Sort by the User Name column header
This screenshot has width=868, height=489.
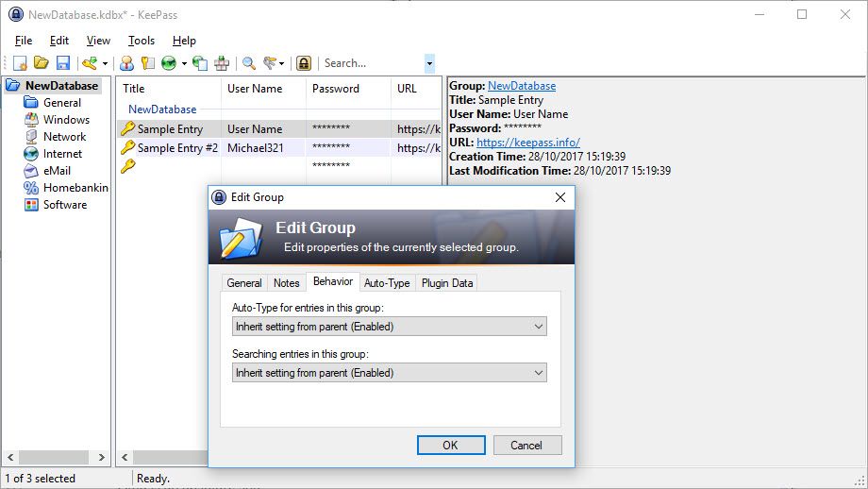[263, 89]
